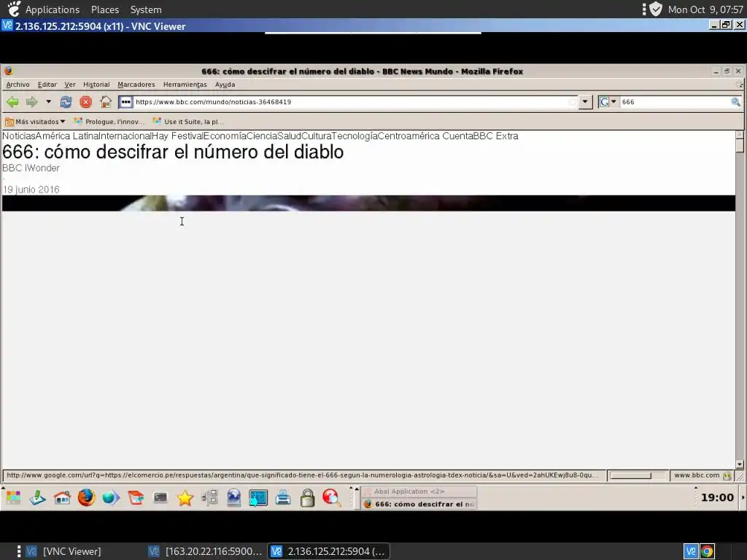Screen dimensions: 747x560
Task: Click the globe monitor panel icon
Action: tap(234, 497)
